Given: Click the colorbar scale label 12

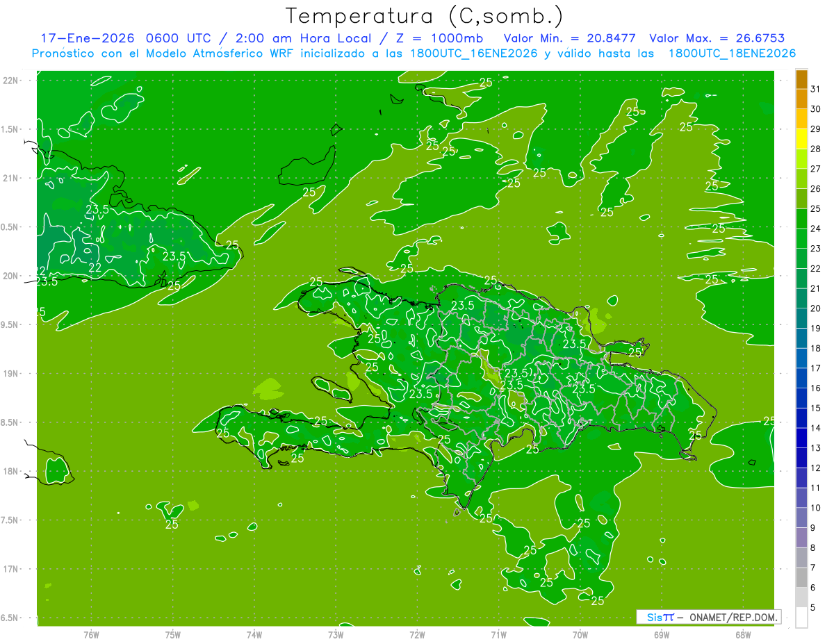Looking at the screenshot, I should [x=816, y=468].
